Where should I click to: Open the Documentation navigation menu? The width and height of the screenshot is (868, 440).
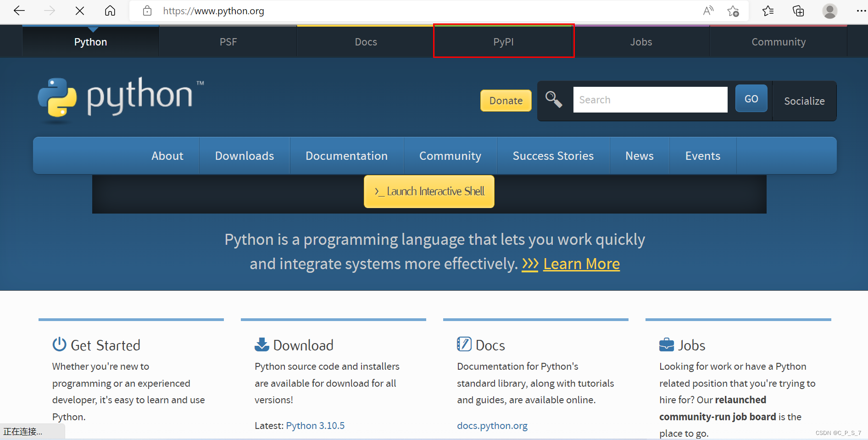click(346, 156)
